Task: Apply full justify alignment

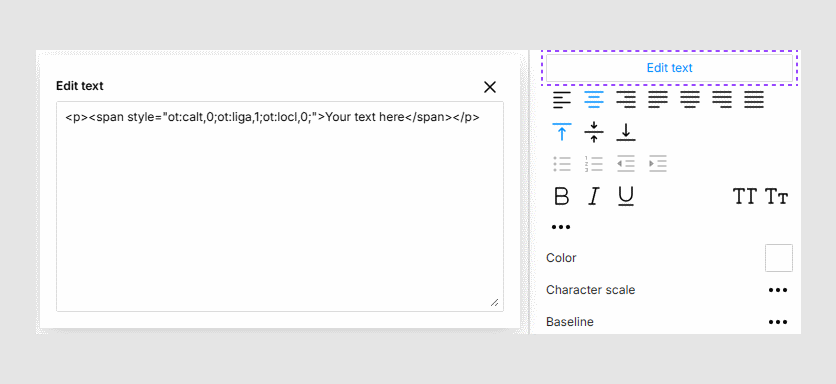Action: tap(754, 100)
